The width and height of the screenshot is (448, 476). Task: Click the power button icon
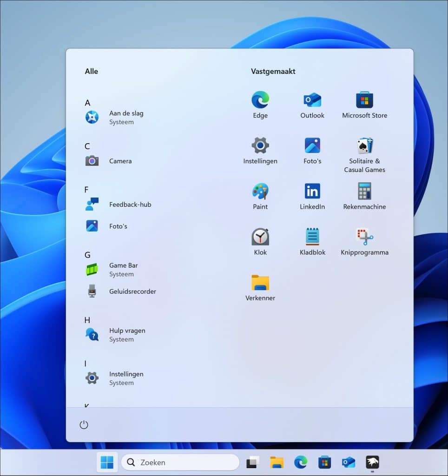84,425
